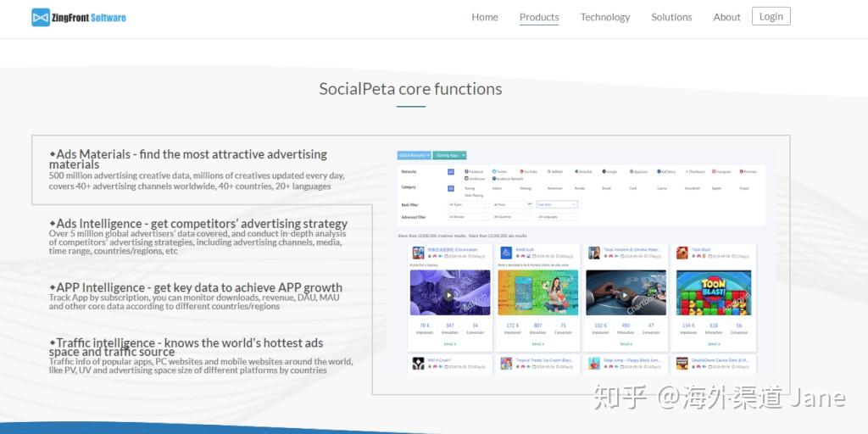
Task: Open the Products menu item
Action: 539,17
